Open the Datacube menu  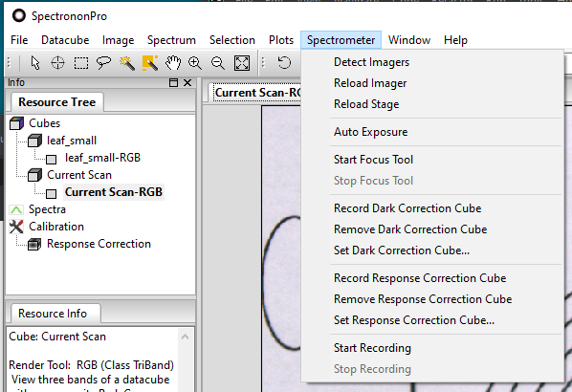(65, 40)
